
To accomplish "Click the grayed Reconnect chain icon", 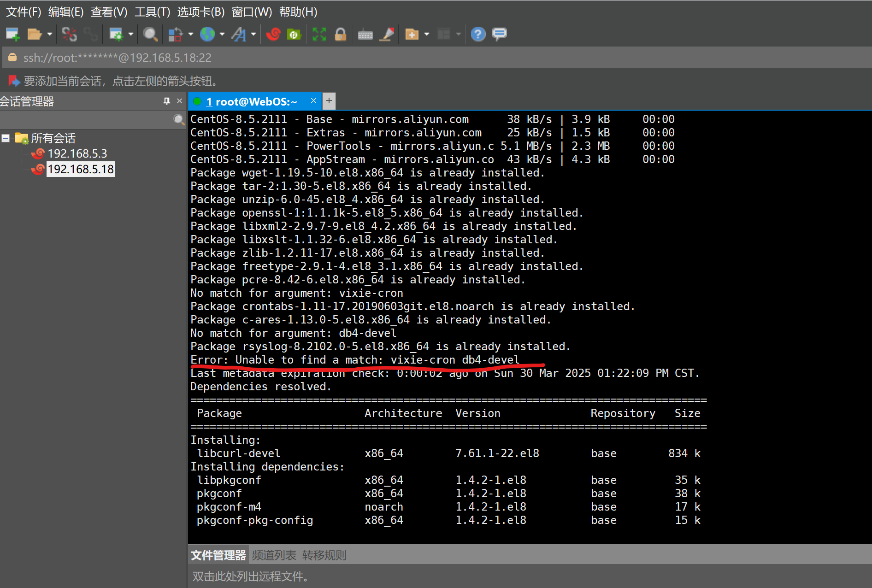I will click(x=91, y=34).
